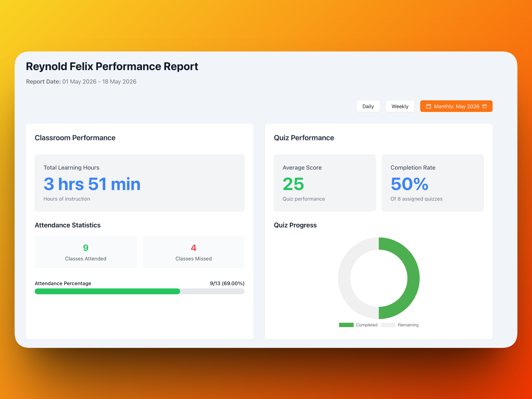
Task: Click the 'Average Score' label
Action: (x=302, y=167)
